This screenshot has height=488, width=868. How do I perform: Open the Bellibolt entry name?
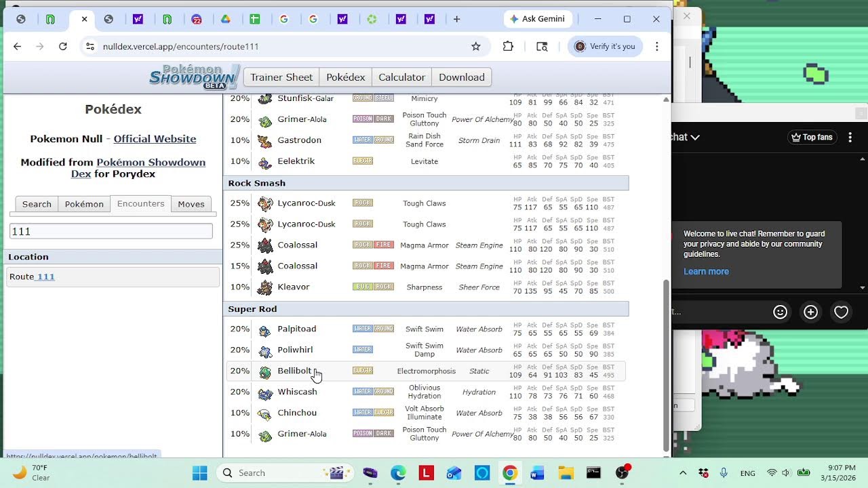click(x=294, y=371)
